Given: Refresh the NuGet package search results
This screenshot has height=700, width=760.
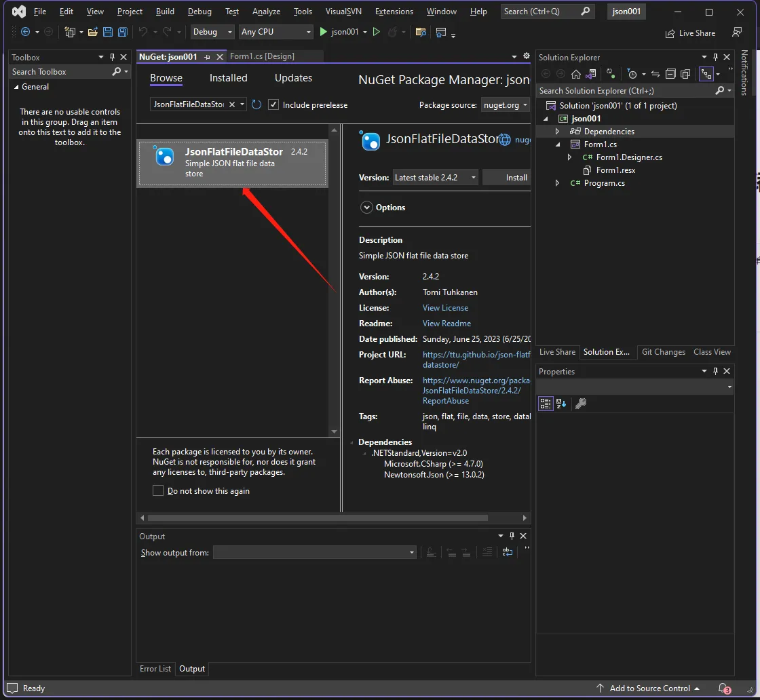Looking at the screenshot, I should (256, 104).
